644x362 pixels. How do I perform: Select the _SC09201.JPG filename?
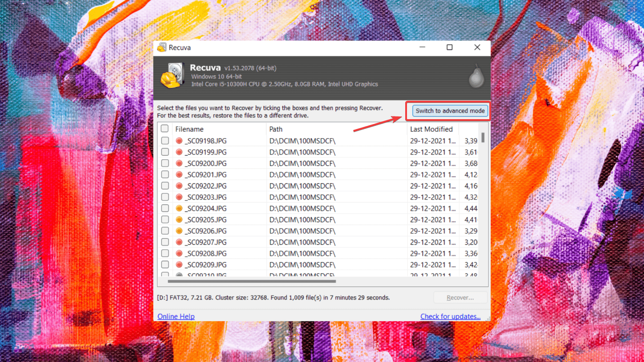pyautogui.click(x=206, y=174)
